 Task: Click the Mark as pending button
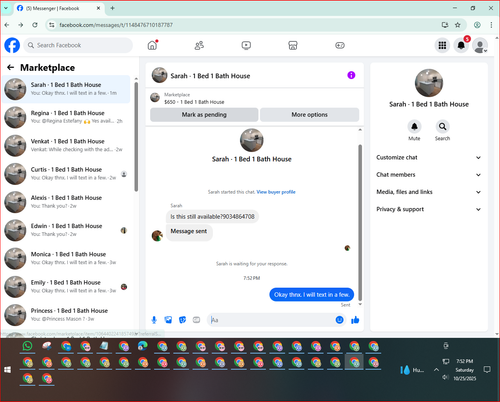[x=204, y=115]
